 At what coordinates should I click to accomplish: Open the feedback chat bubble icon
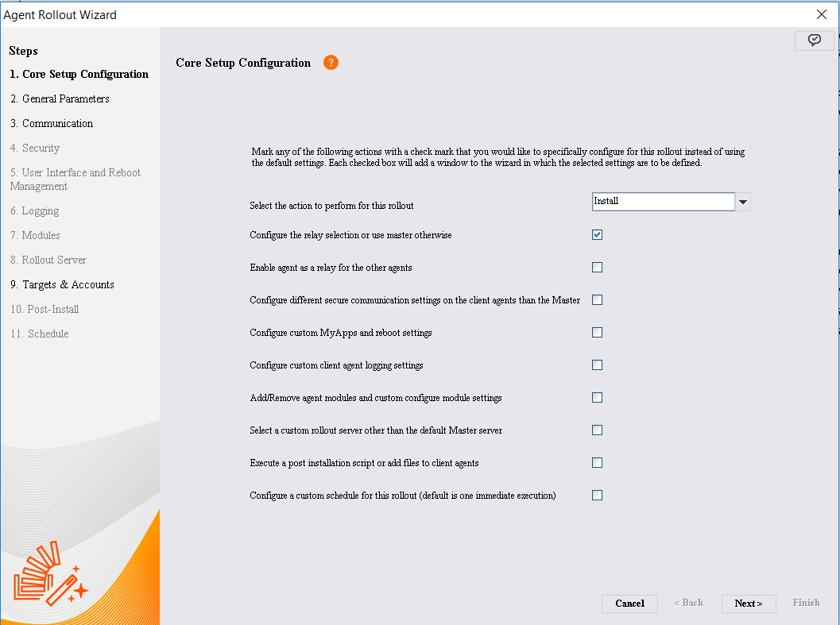pyautogui.click(x=814, y=41)
